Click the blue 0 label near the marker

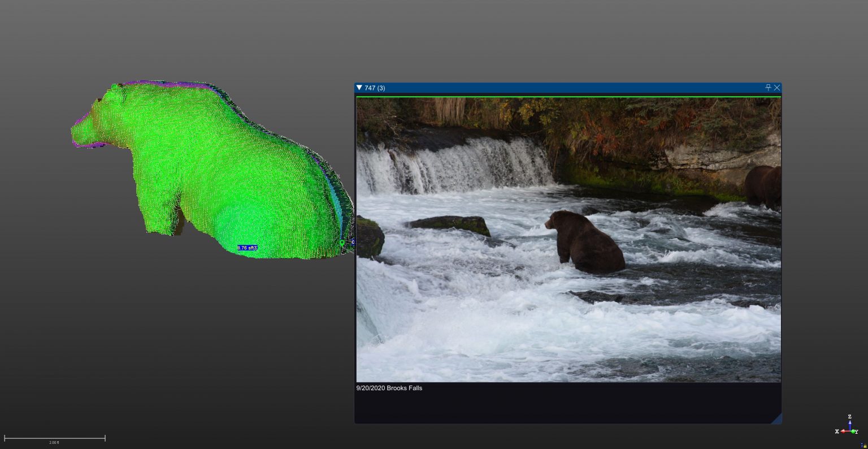coord(353,242)
